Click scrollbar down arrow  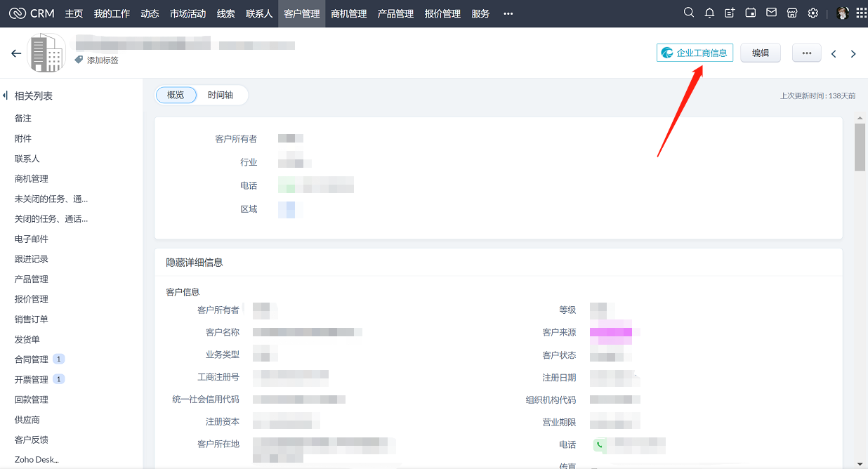[x=860, y=463]
